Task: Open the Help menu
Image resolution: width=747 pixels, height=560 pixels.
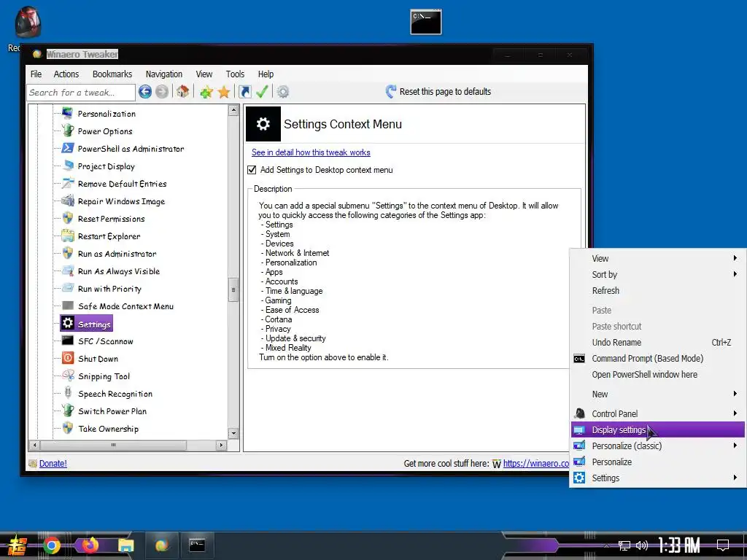Action: [x=266, y=74]
